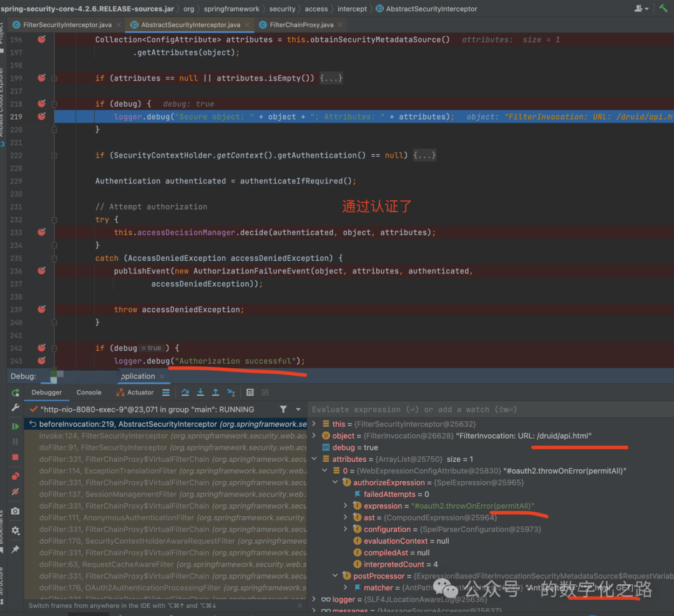Expand the 'object' FilterInvocation variable

[x=314, y=436]
